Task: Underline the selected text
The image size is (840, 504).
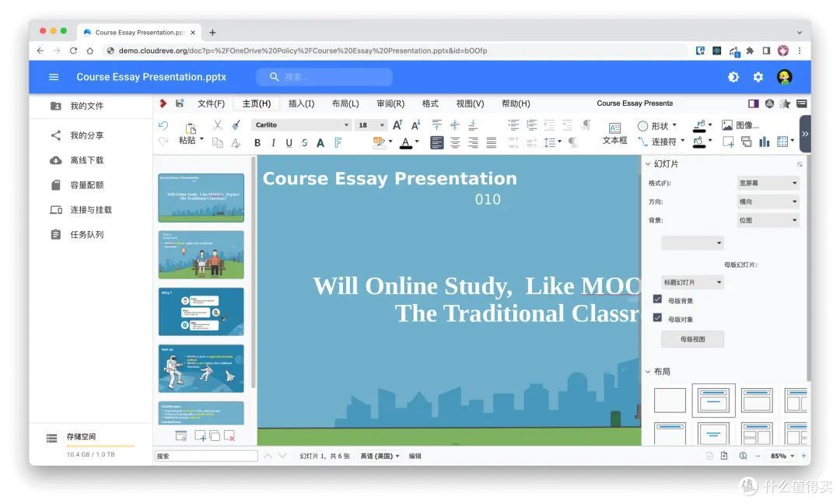Action: 289,142
